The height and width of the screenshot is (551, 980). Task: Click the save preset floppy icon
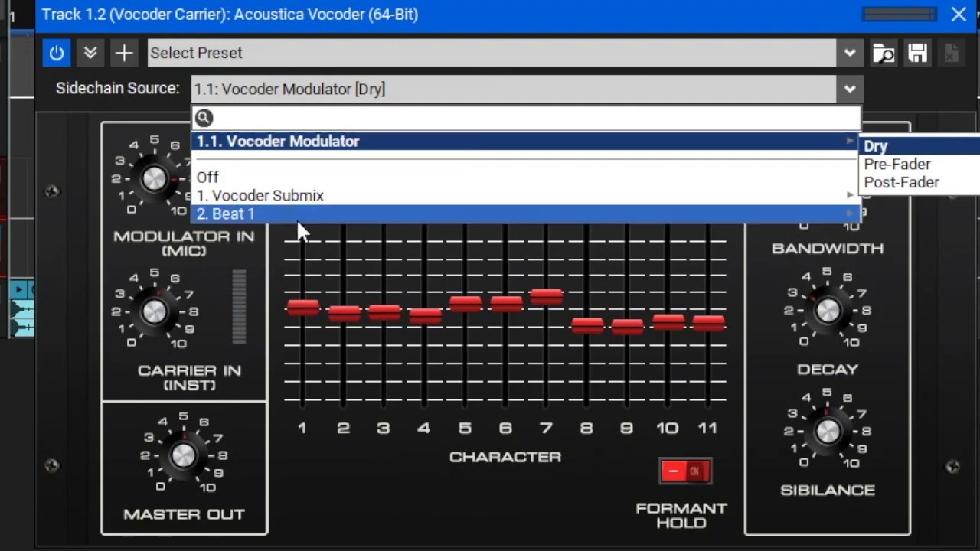coord(917,53)
